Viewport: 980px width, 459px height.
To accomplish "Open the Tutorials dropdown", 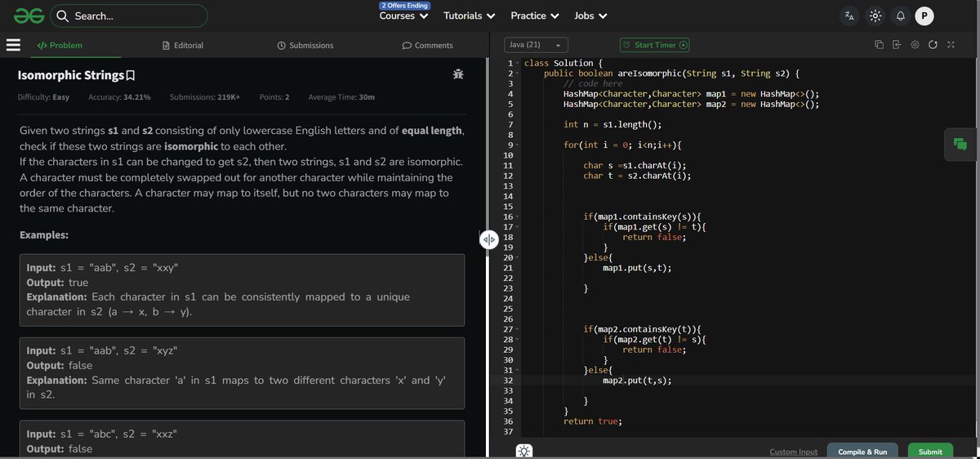I will click(470, 16).
